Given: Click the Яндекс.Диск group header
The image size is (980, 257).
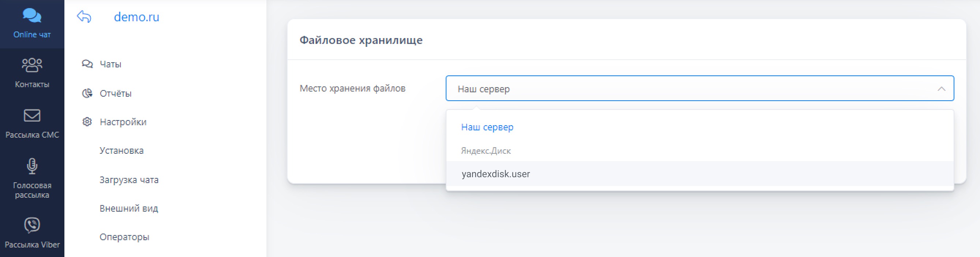Looking at the screenshot, I should click(486, 151).
